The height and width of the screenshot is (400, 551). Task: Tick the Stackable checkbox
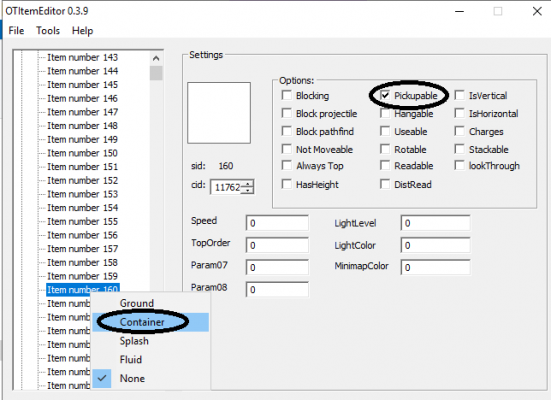[459, 149]
